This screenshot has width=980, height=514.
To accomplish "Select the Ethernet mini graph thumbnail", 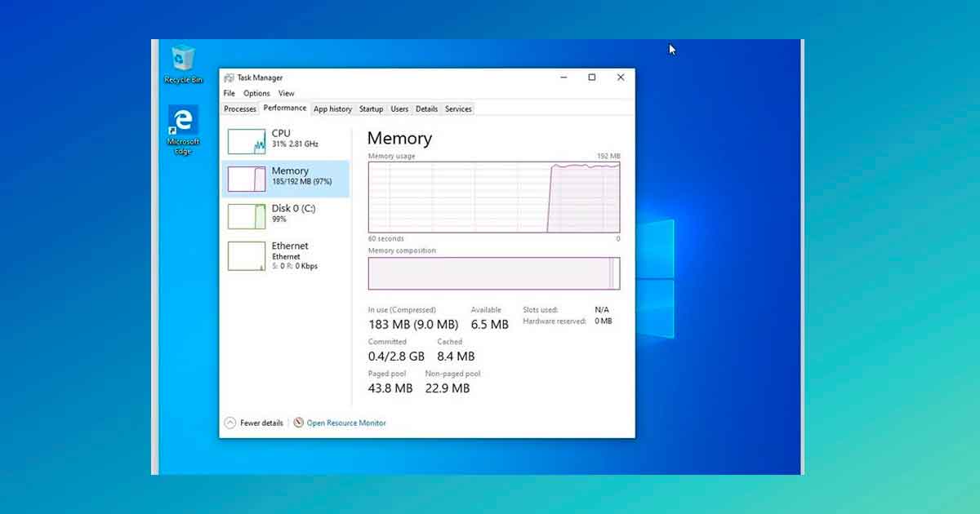I will (247, 256).
